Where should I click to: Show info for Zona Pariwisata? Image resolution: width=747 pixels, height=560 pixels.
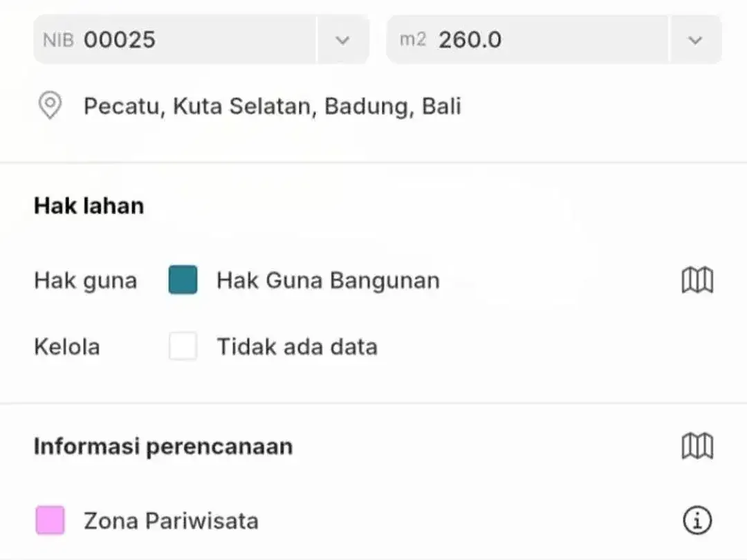[697, 520]
